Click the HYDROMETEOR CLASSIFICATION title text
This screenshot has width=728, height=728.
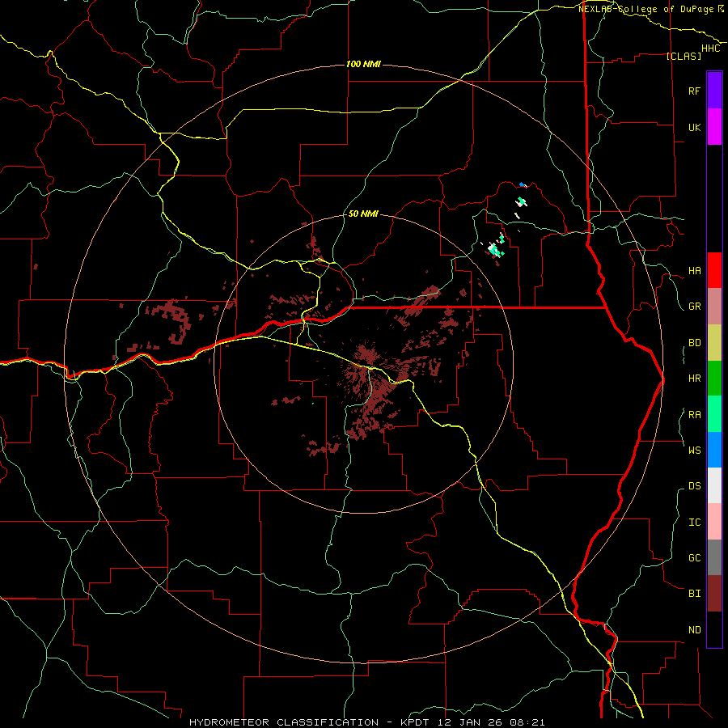283,722
